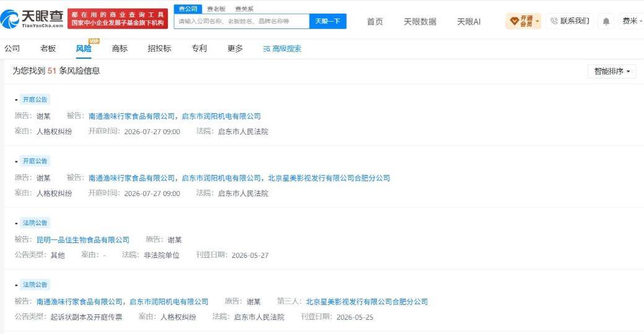Click the first 开庭公告 tag
Image resolution: width=644 pixels, height=334 pixels.
(x=35, y=100)
